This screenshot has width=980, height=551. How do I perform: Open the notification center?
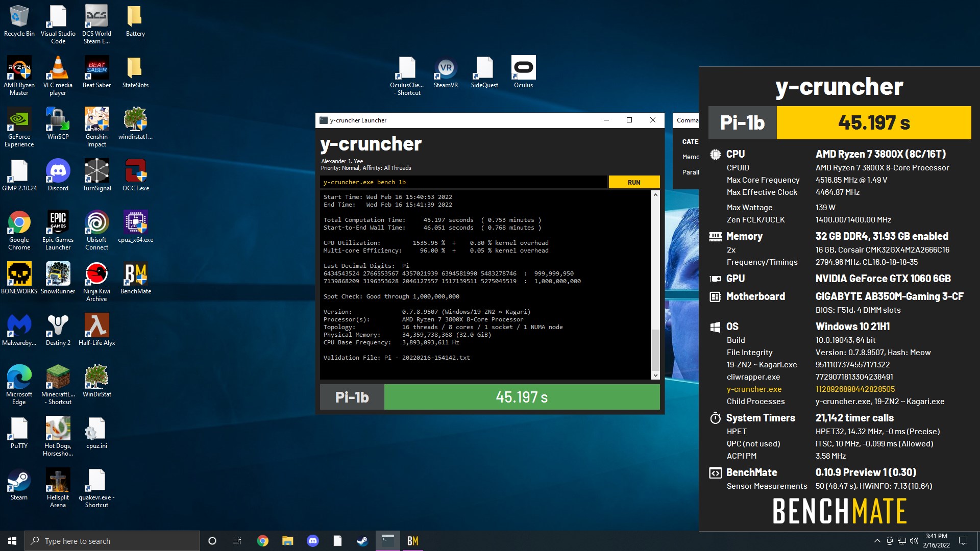[x=963, y=541]
